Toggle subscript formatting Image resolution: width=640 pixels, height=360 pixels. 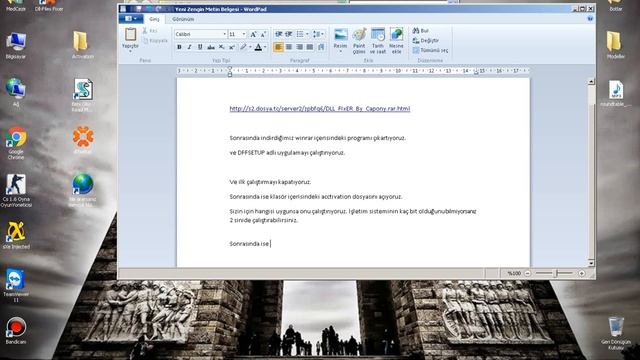221,47
